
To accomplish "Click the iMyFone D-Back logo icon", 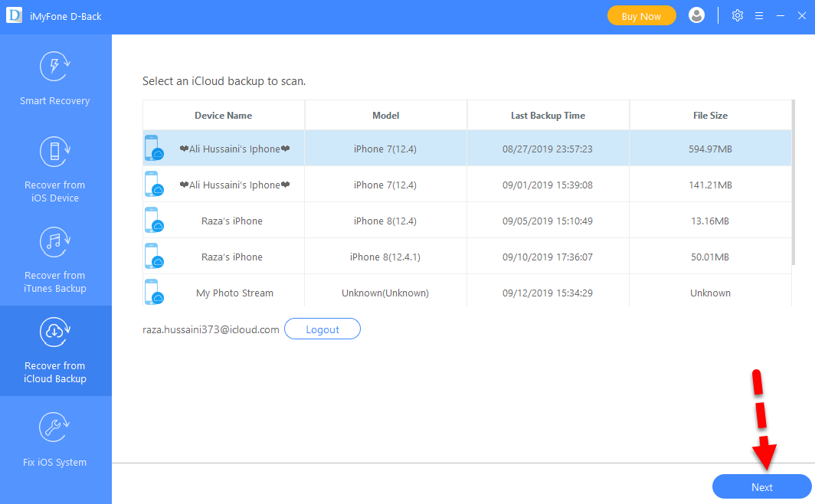I will pyautogui.click(x=15, y=16).
